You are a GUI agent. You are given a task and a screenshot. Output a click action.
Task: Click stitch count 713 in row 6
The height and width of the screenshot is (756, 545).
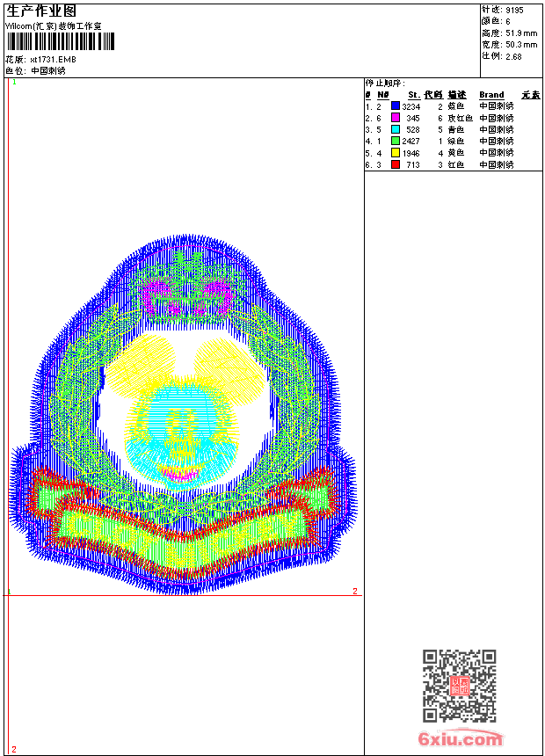(413, 165)
